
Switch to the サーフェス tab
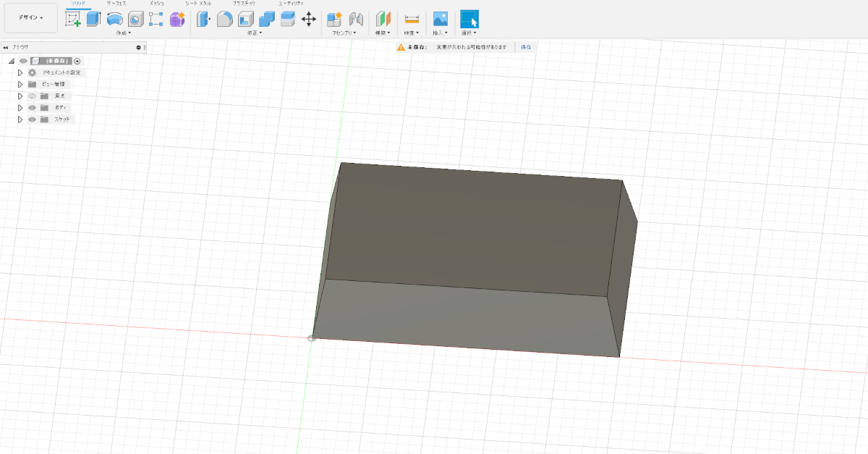tap(116, 4)
